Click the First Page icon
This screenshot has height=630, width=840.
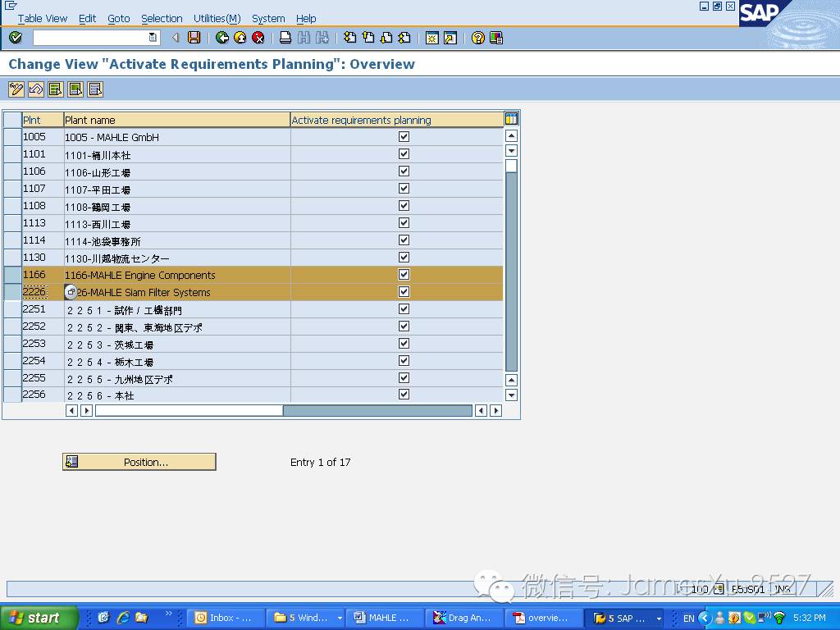point(349,38)
